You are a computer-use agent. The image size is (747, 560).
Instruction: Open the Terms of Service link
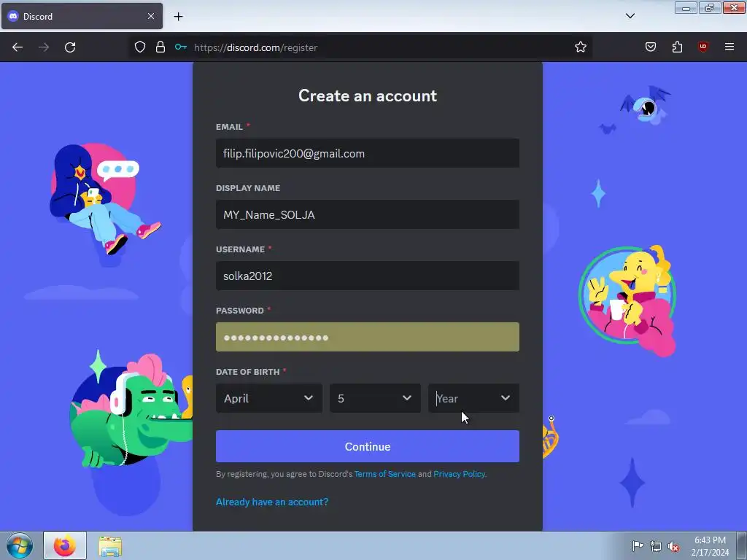pyautogui.click(x=385, y=474)
